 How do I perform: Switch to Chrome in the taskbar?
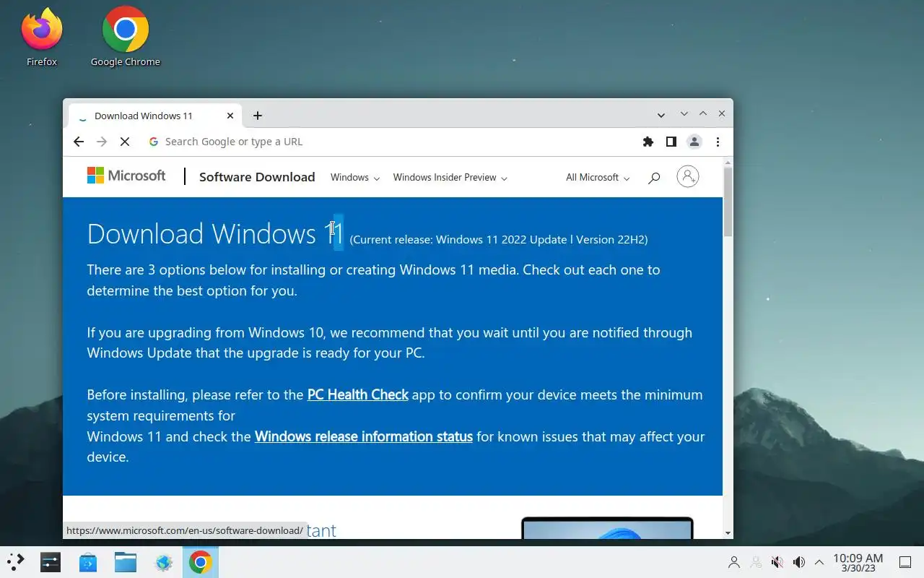click(x=201, y=562)
